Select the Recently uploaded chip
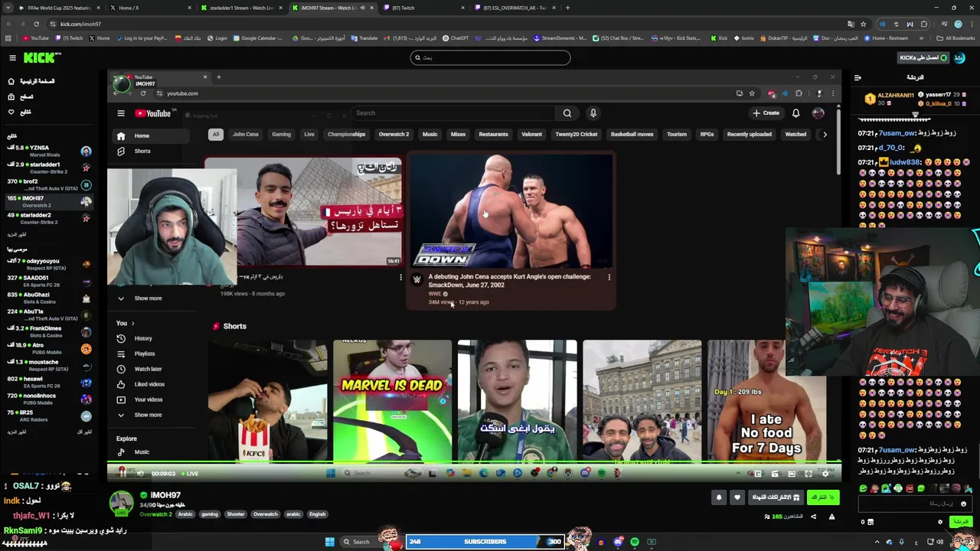This screenshot has height=551, width=980. point(750,134)
